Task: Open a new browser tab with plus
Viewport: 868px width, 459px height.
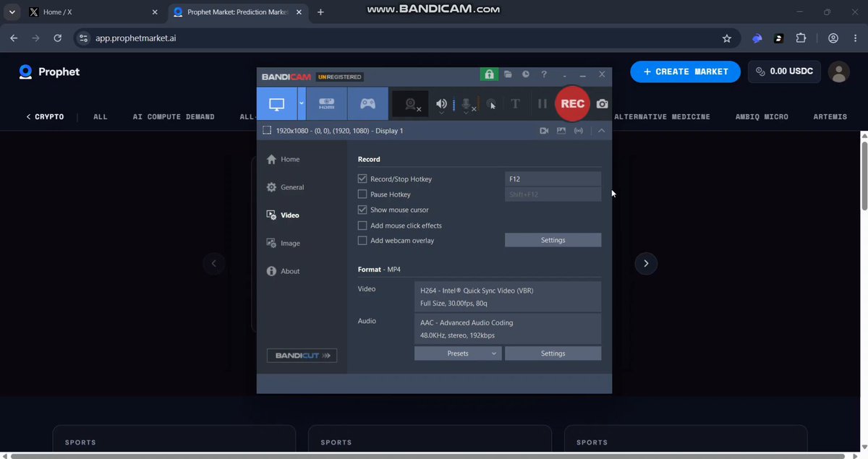Action: 320,12
